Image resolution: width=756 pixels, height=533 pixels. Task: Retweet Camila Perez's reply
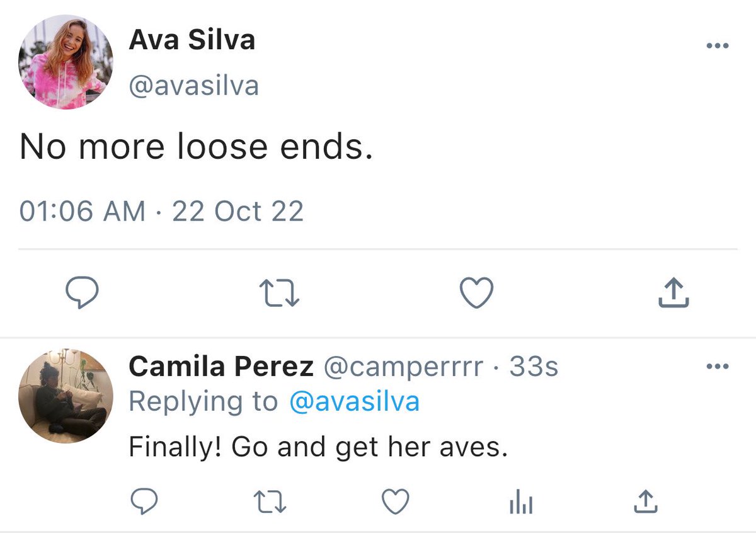click(x=270, y=502)
